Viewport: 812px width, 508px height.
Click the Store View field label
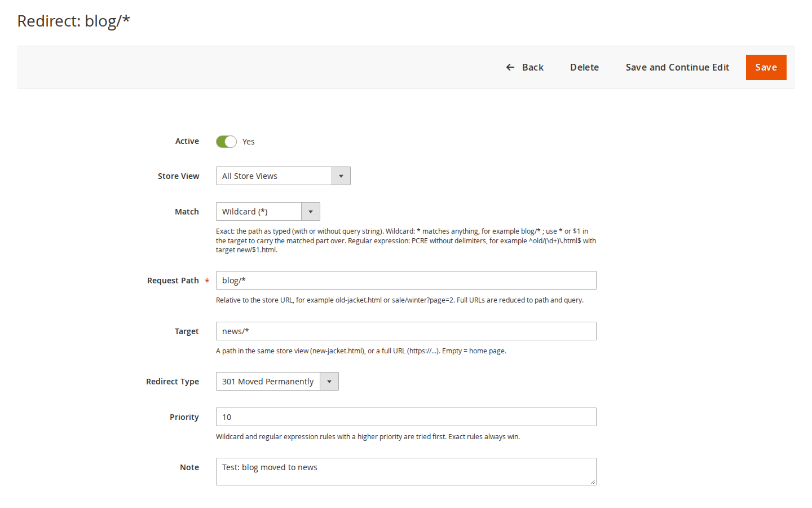pyautogui.click(x=179, y=176)
